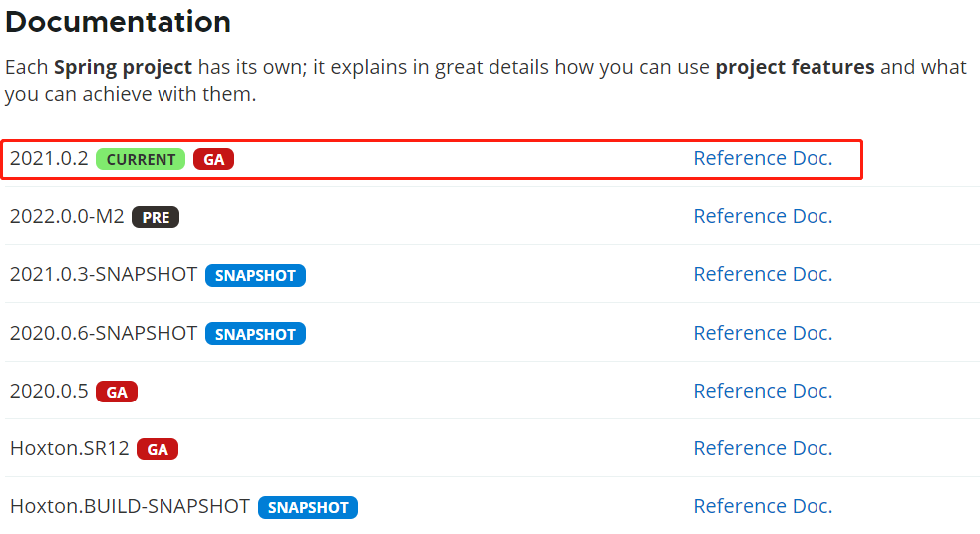This screenshot has width=980, height=534.
Task: Click the green CURRENT badge
Action: pos(141,159)
